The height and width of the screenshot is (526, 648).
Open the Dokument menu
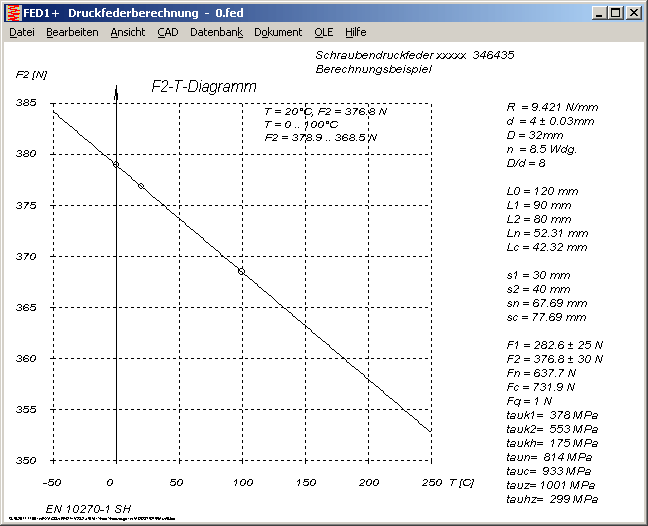[x=278, y=32]
